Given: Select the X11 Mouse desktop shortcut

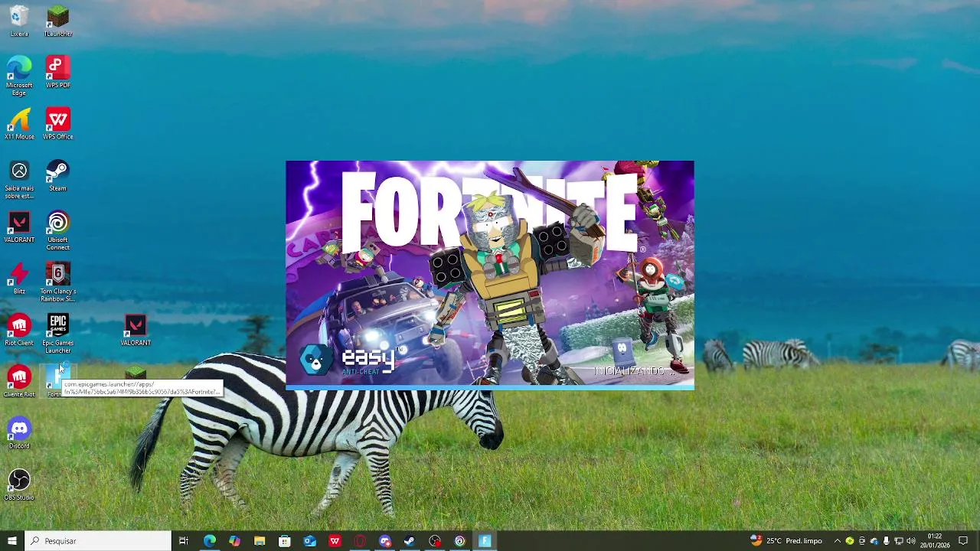Looking at the screenshot, I should (x=19, y=124).
